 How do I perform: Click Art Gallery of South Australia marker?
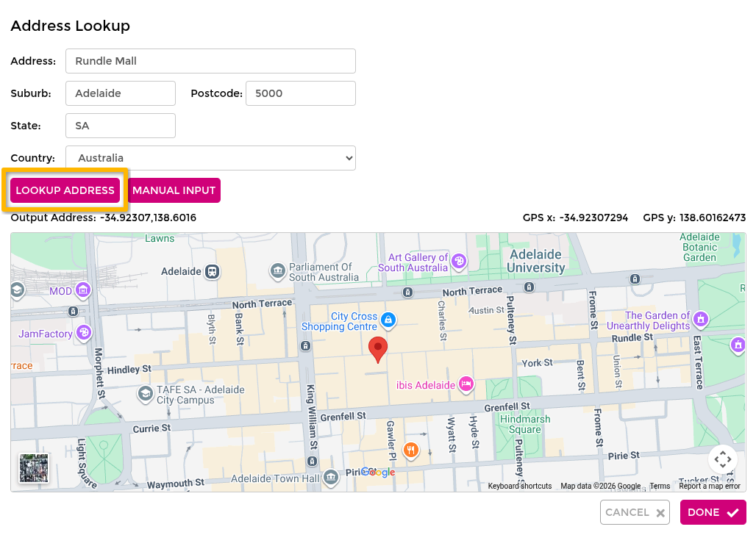click(459, 262)
